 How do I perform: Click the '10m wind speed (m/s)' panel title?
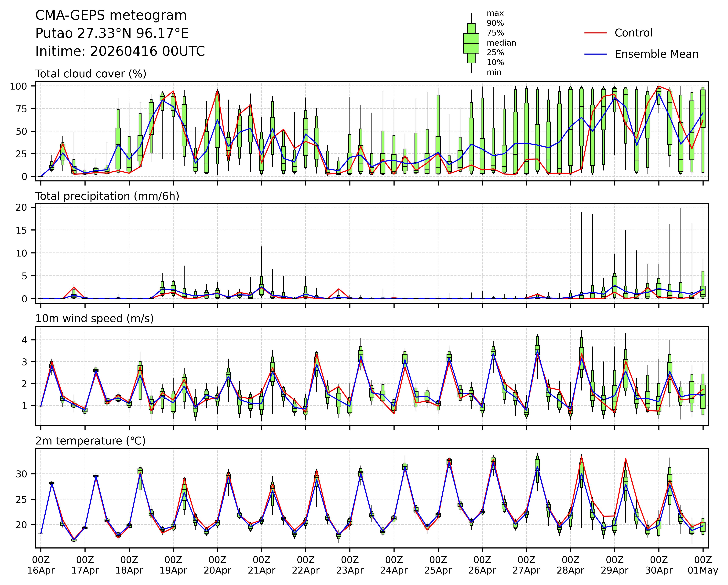point(95,318)
